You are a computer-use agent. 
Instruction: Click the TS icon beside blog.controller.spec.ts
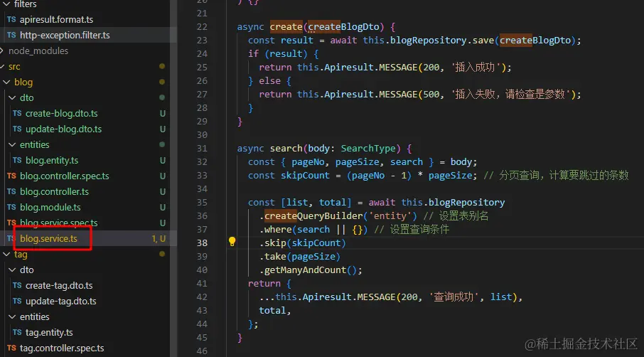11,176
